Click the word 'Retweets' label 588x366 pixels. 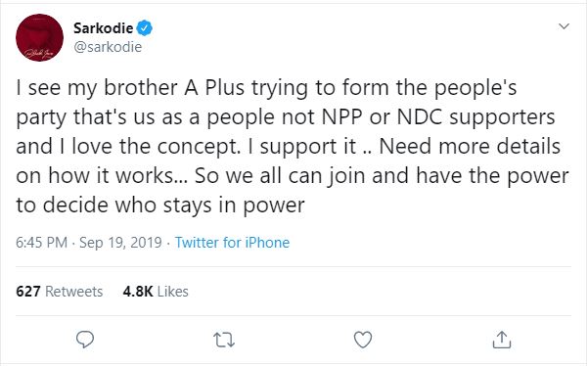coord(74,292)
